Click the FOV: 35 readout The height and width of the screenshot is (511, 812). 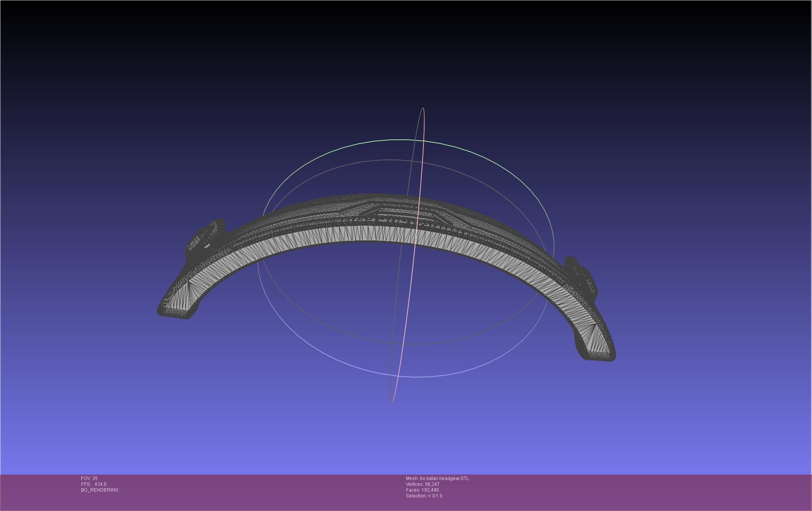click(89, 478)
